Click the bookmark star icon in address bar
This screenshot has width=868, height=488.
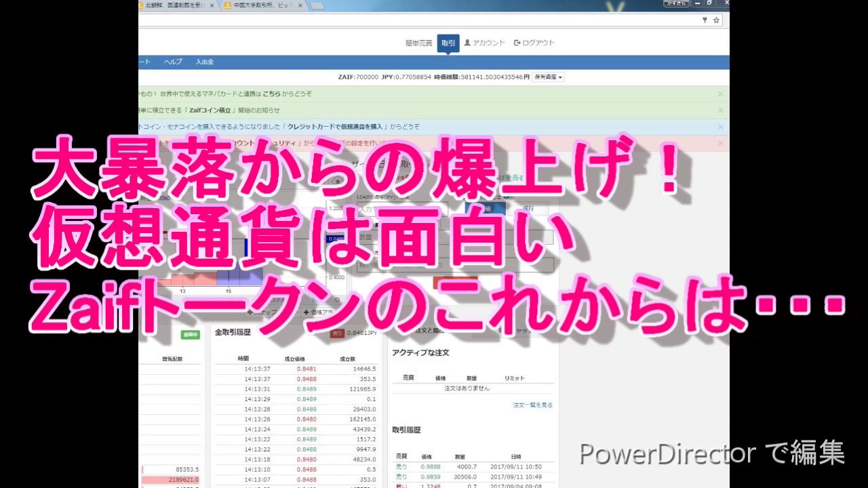point(716,20)
